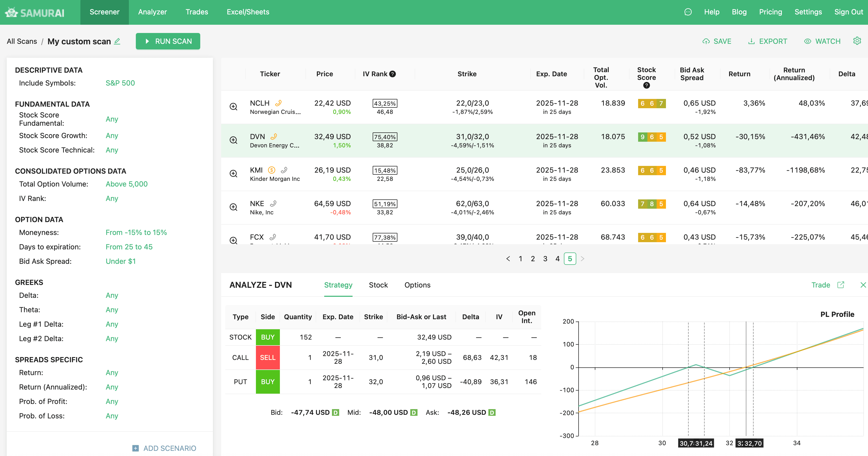Change Bid Ask Spread Under $1 filter
The image size is (868, 456).
coord(121,261)
